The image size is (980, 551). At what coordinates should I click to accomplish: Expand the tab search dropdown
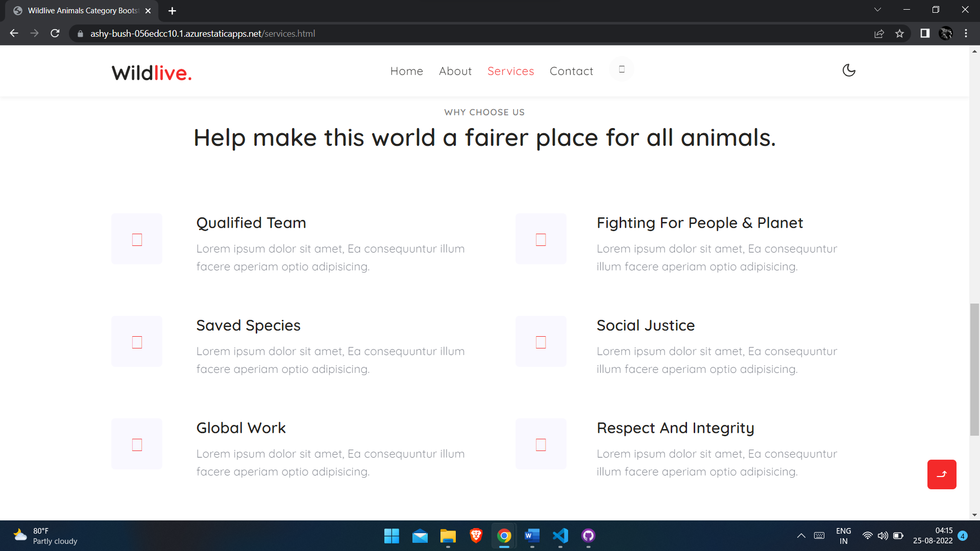pyautogui.click(x=877, y=10)
